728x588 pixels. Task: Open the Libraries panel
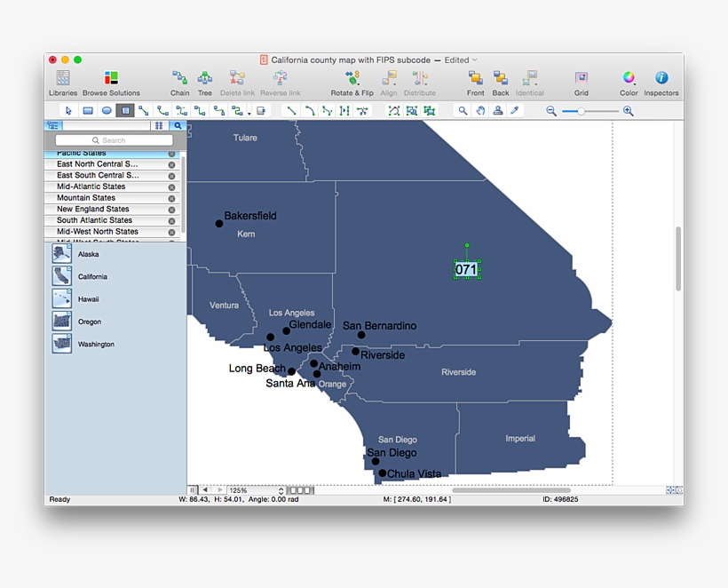[63, 83]
